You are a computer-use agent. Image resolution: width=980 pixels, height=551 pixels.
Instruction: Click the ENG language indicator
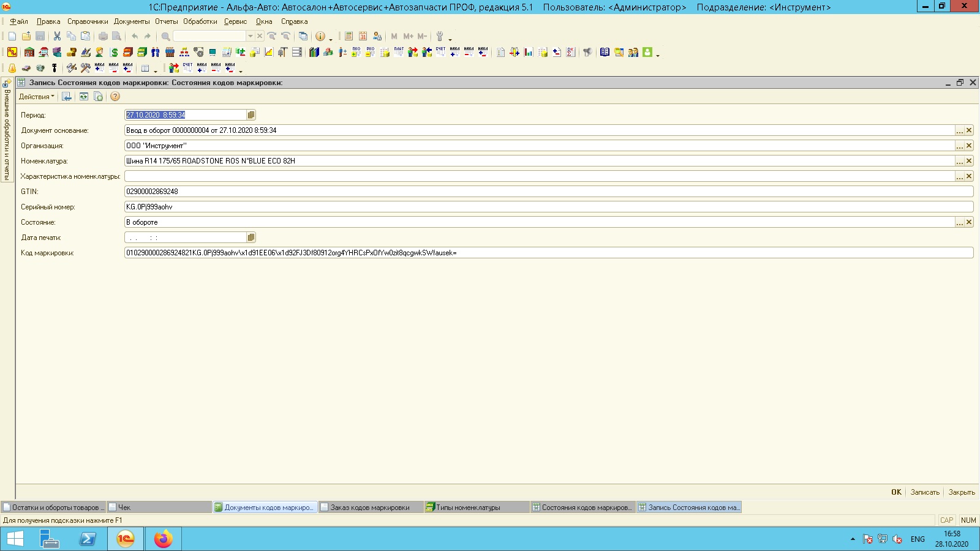point(918,539)
